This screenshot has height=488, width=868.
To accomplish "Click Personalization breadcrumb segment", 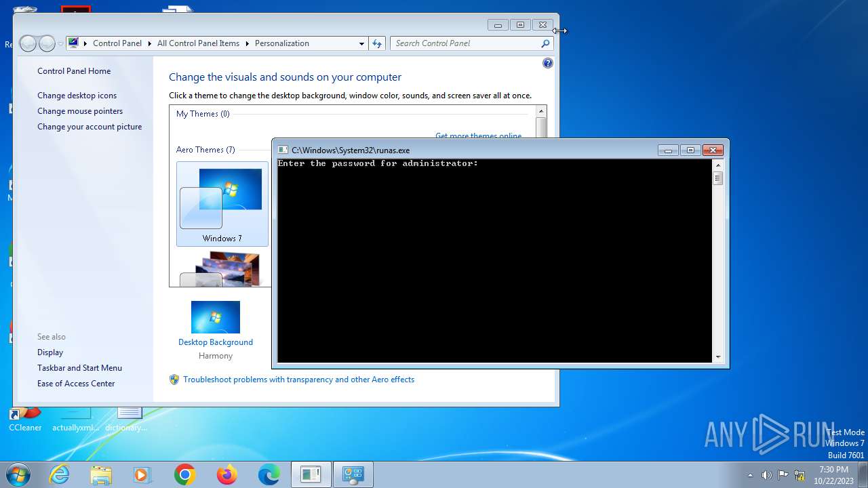I will pos(282,43).
